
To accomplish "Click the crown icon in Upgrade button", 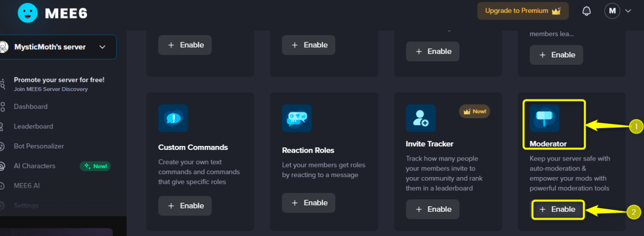I will click(x=556, y=11).
